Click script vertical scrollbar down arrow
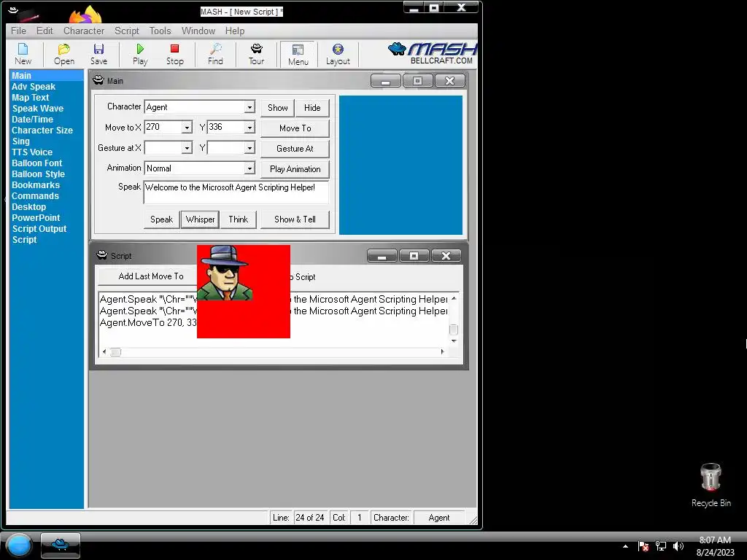The image size is (747, 560). [x=454, y=341]
